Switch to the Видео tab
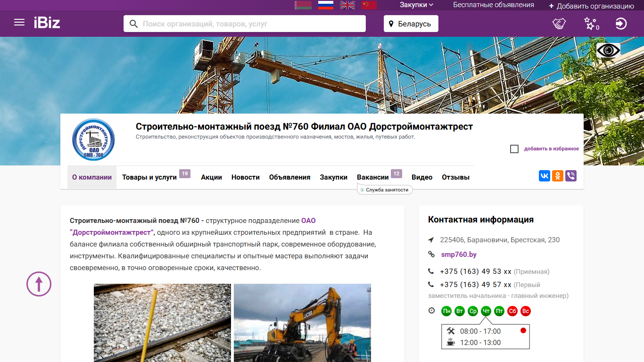Screen dimensions: 644x362 point(422,177)
